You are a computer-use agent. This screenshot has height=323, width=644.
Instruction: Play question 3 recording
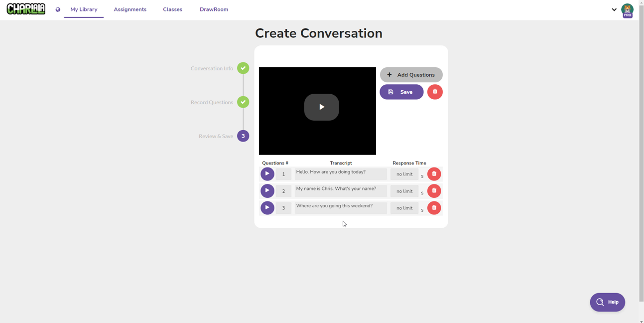[x=267, y=208]
